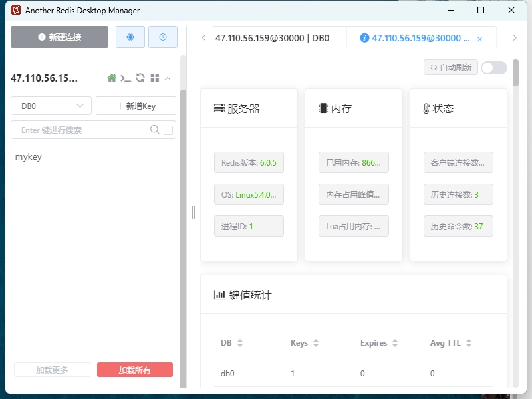Click the grid commands icon
This screenshot has height=399, width=532.
(x=154, y=78)
